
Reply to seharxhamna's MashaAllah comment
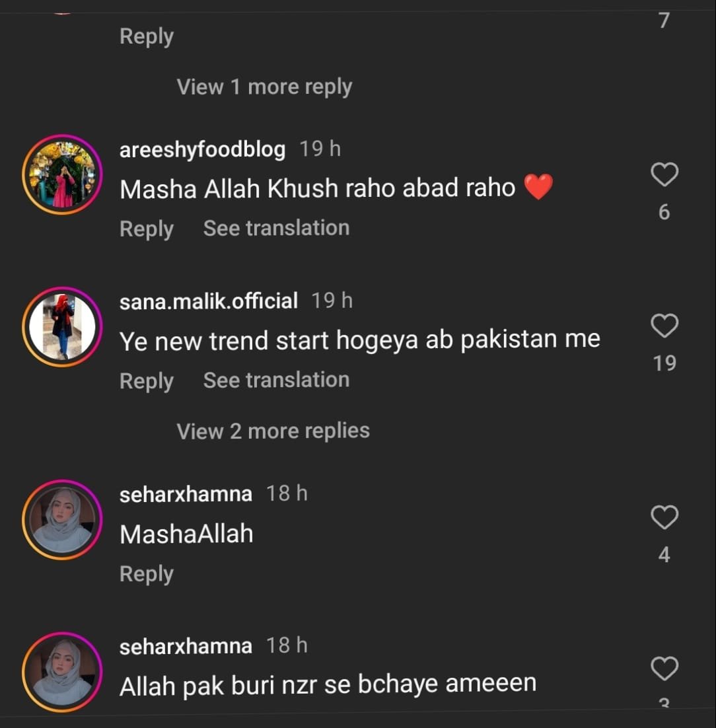click(x=146, y=573)
